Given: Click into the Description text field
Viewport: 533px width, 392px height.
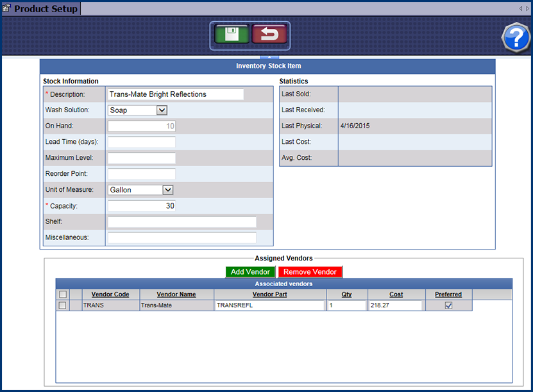Looking at the screenshot, I should tap(176, 94).
